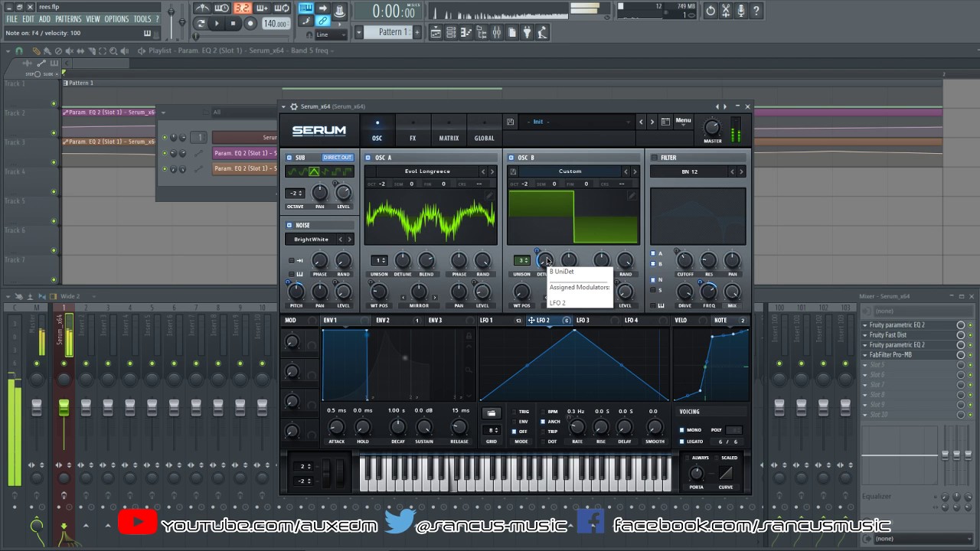Click the Serum logo
Viewport: 980px width, 551px height.
[319, 130]
